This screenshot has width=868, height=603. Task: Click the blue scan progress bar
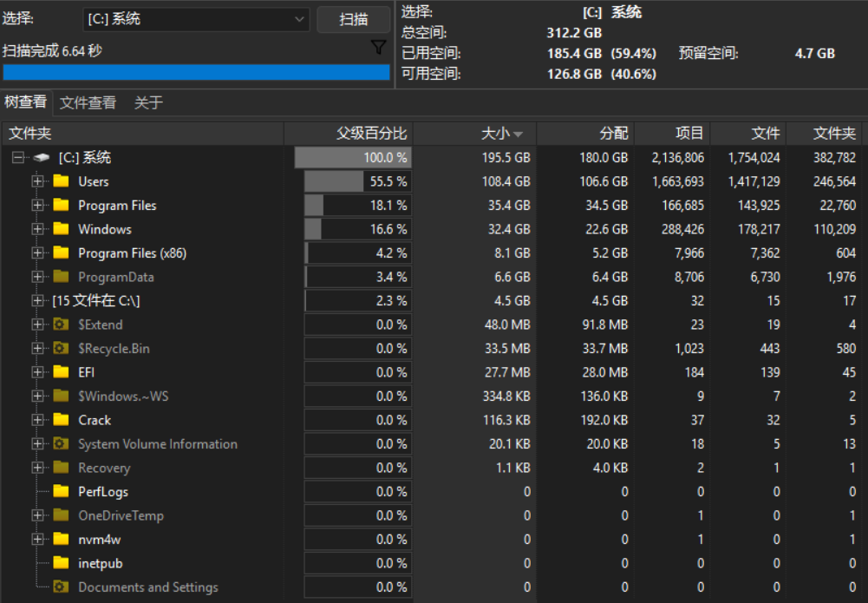pos(197,73)
